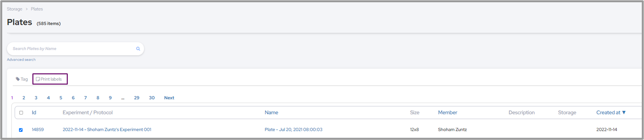Open Advanced search link
The image size is (644, 140).
pyautogui.click(x=21, y=60)
